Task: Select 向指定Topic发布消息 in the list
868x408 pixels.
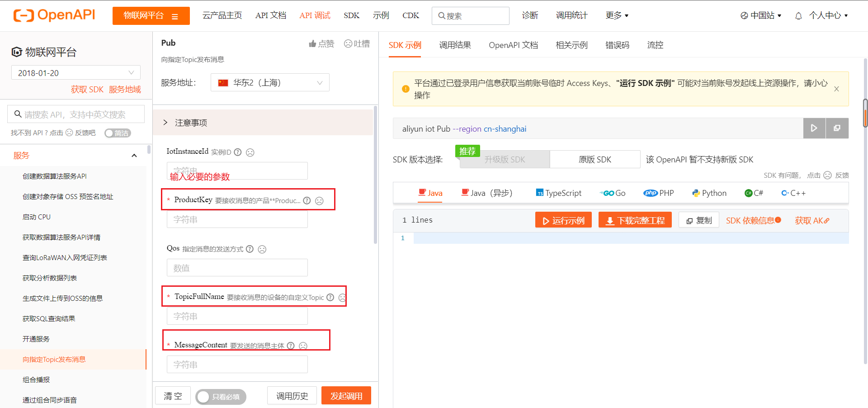Action: click(54, 359)
